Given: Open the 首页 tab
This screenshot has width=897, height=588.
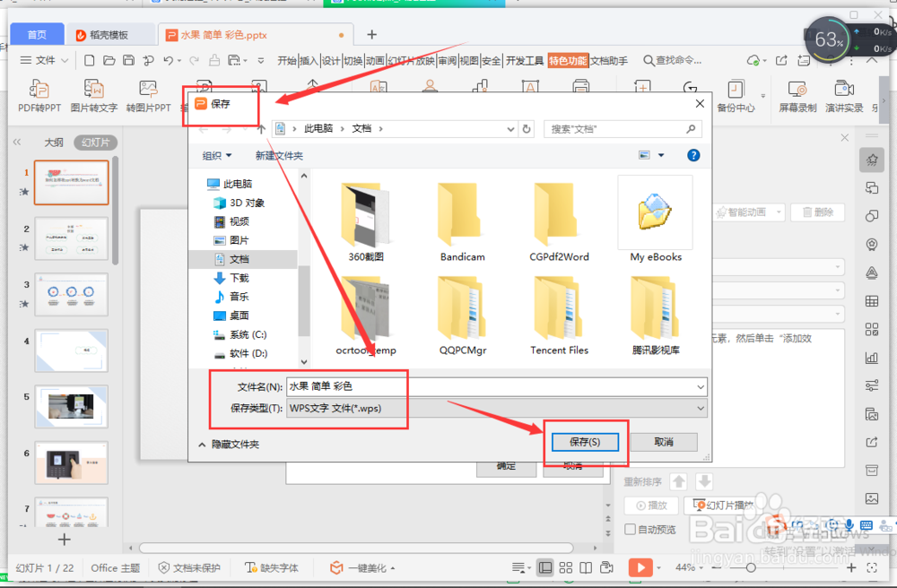Looking at the screenshot, I should pyautogui.click(x=37, y=35).
